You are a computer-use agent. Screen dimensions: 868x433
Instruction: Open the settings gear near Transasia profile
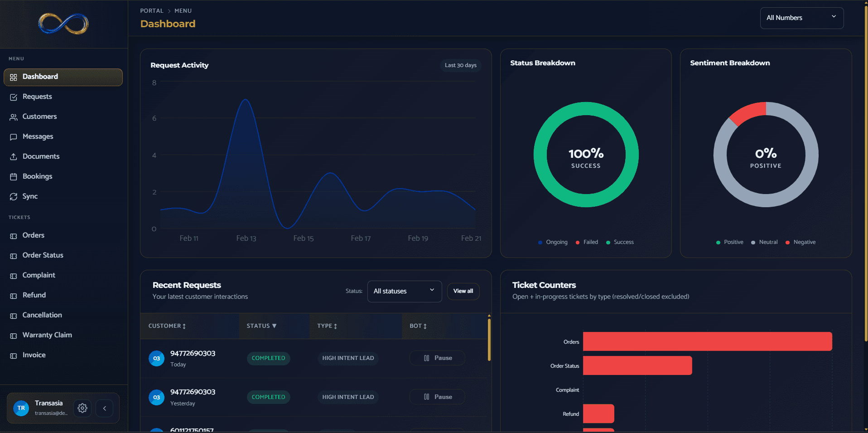coord(82,408)
